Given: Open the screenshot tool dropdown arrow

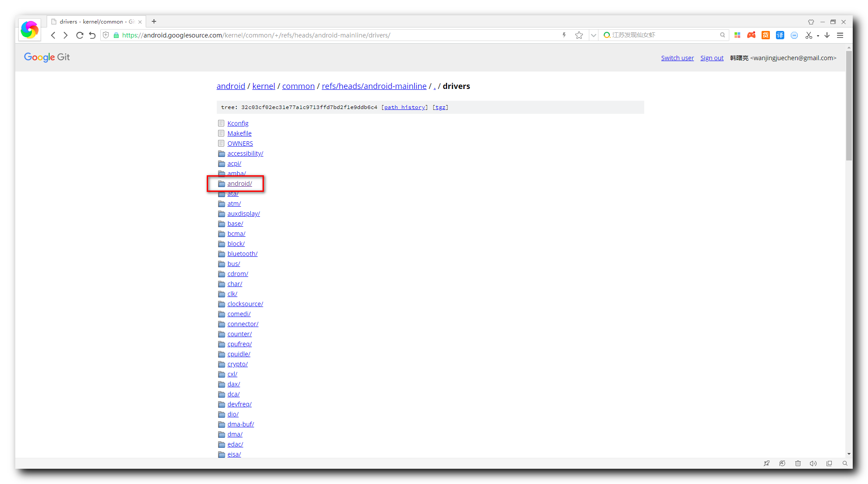Looking at the screenshot, I should 818,36.
